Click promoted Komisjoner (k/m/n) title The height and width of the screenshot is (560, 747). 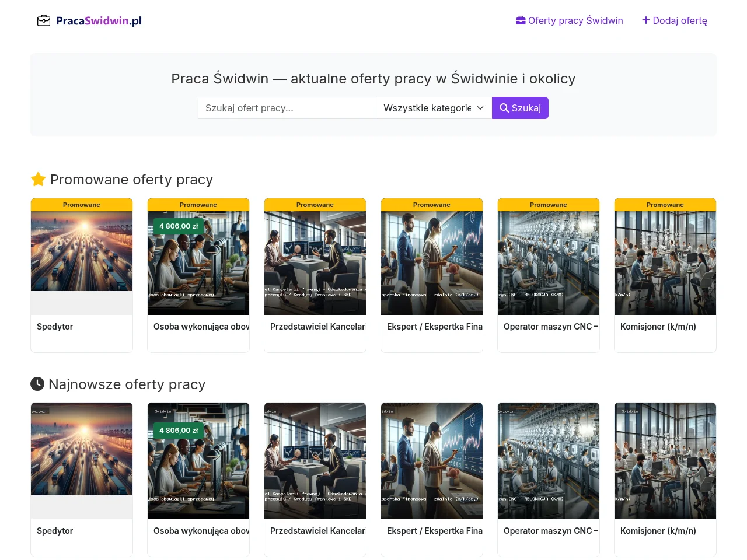(658, 327)
